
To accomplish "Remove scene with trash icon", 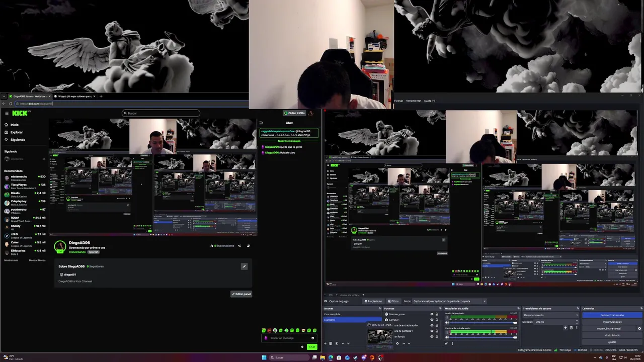I will [x=331, y=343].
